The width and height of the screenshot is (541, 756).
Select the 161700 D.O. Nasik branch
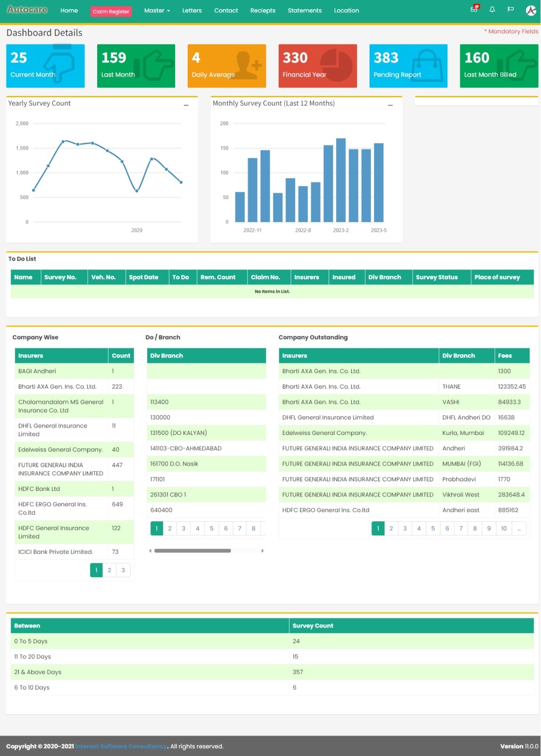(206, 464)
